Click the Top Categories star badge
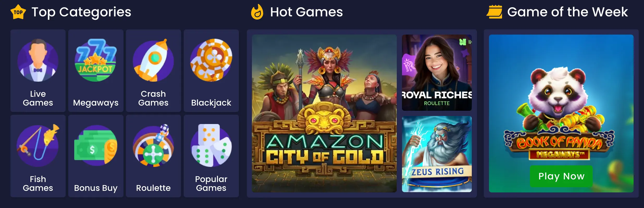This screenshot has width=644, height=208. tap(18, 12)
